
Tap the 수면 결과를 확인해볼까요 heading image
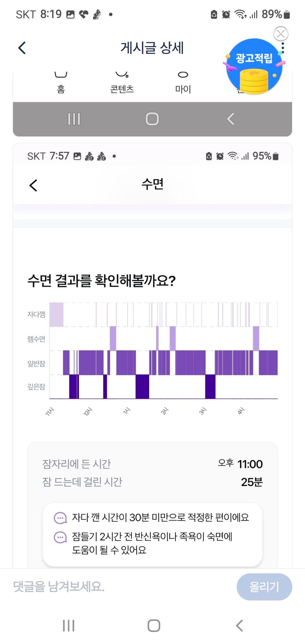click(102, 281)
